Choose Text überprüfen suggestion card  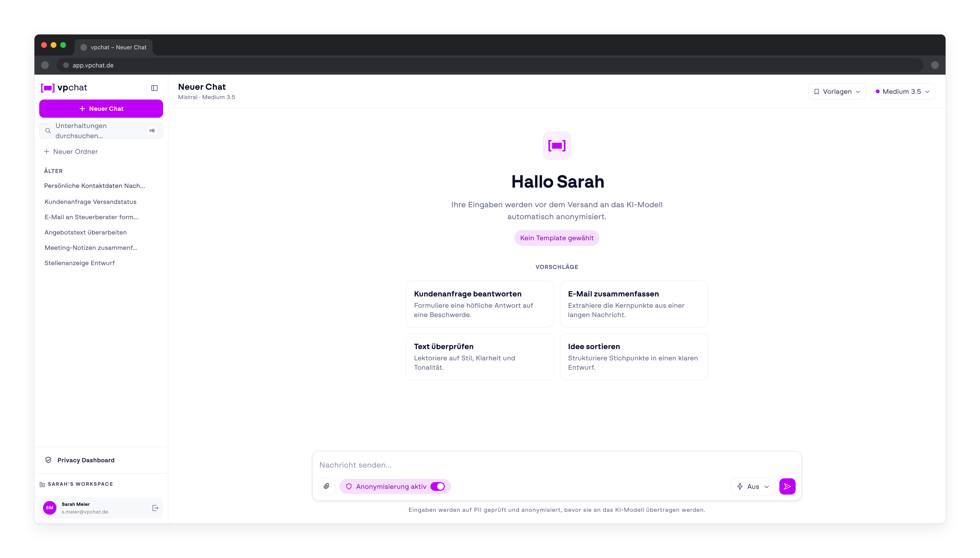(479, 357)
